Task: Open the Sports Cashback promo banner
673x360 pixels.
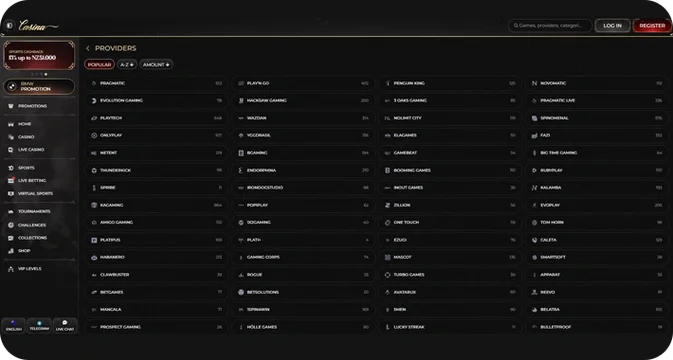Action: point(39,55)
